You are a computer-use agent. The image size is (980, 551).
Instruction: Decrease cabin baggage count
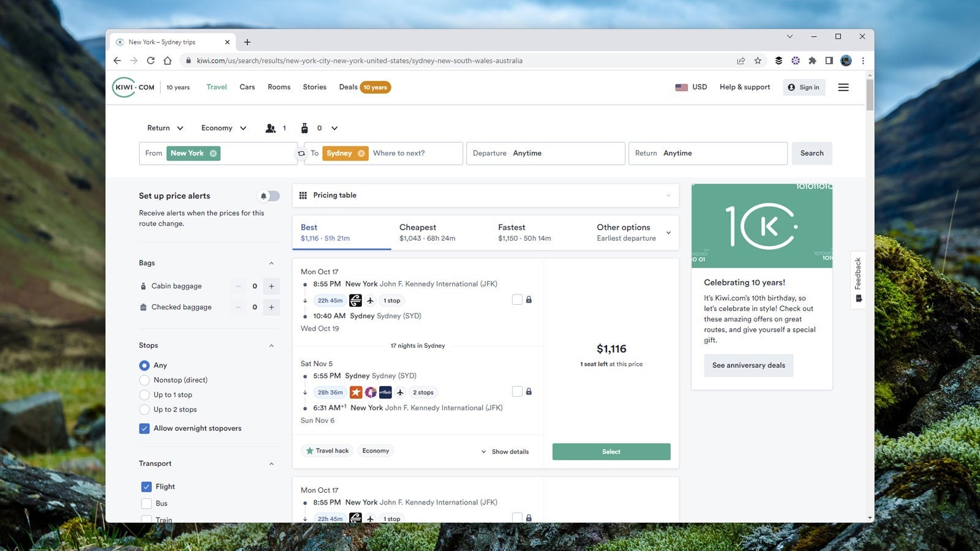click(x=238, y=286)
